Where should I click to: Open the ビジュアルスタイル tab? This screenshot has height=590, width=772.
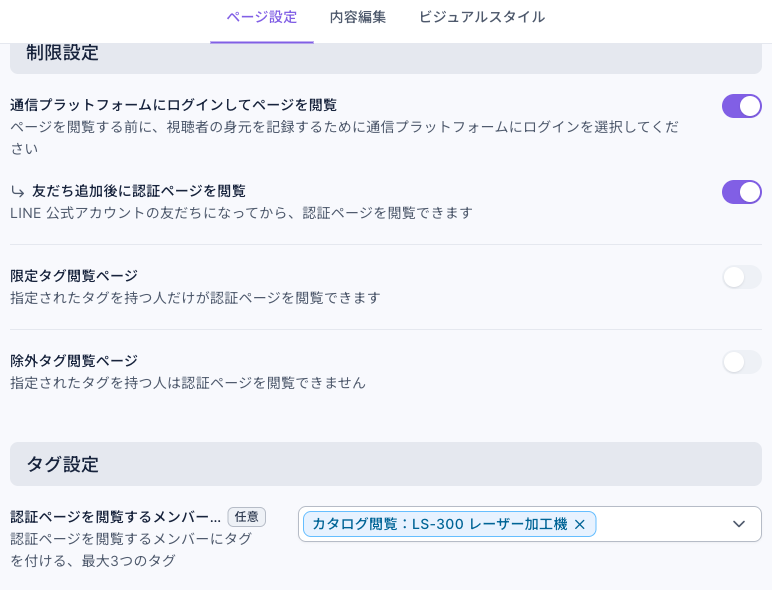click(x=482, y=17)
